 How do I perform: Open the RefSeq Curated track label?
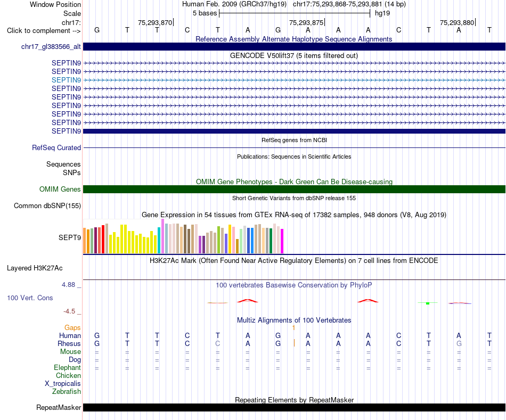tap(56, 147)
